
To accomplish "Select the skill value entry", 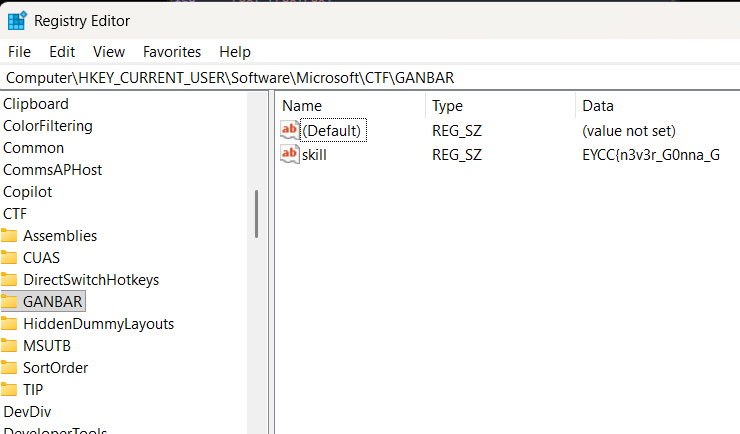I will (314, 155).
